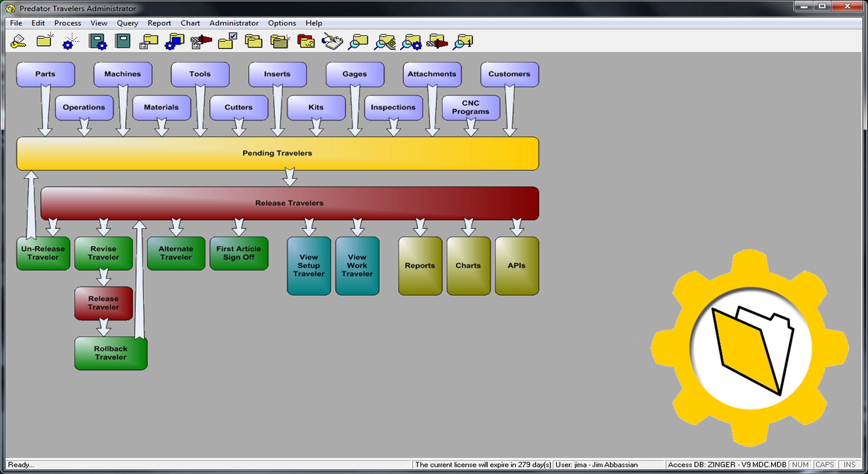This screenshot has width=868, height=474.
Task: Click the red release tool icon
Action: pos(200,42)
